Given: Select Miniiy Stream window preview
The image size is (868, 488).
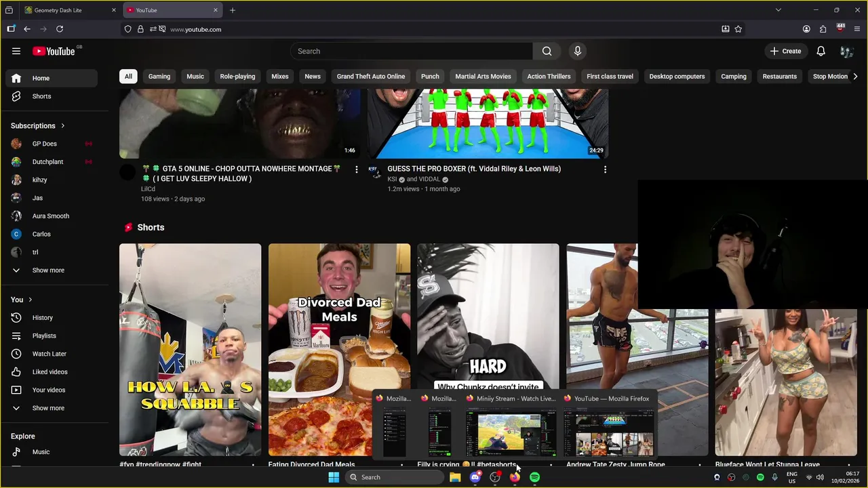Looking at the screenshot, I should [x=510, y=425].
